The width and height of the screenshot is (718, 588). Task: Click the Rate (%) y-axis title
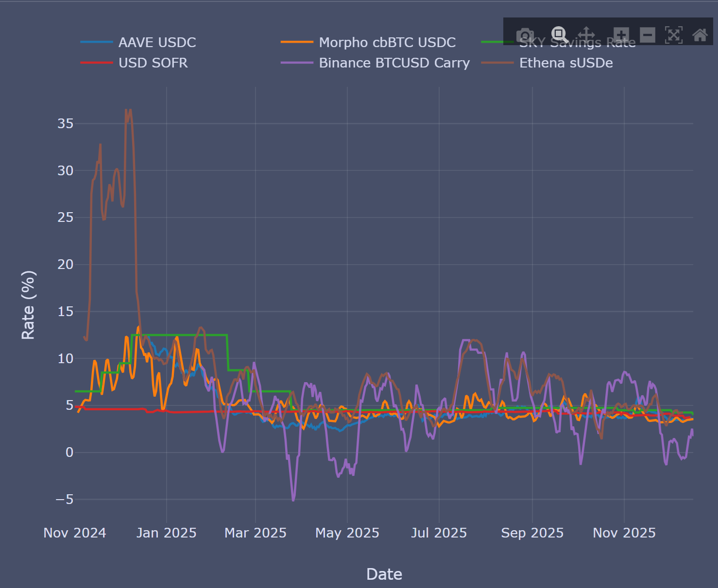28,305
